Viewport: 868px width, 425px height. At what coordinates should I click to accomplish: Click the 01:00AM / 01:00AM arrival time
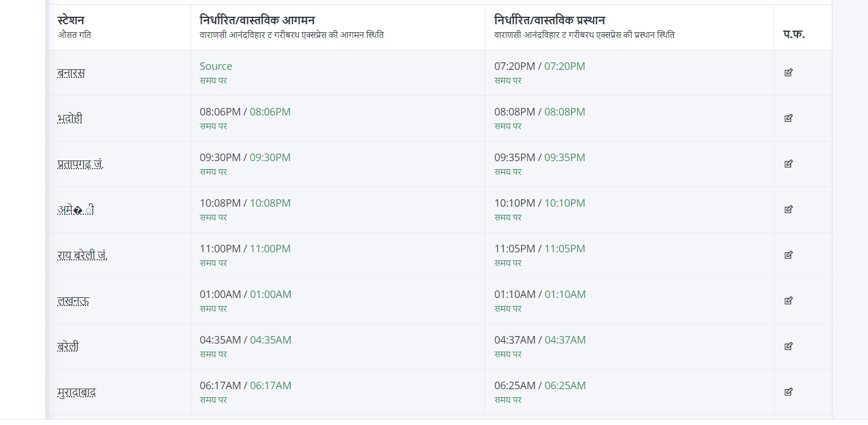pos(246,294)
